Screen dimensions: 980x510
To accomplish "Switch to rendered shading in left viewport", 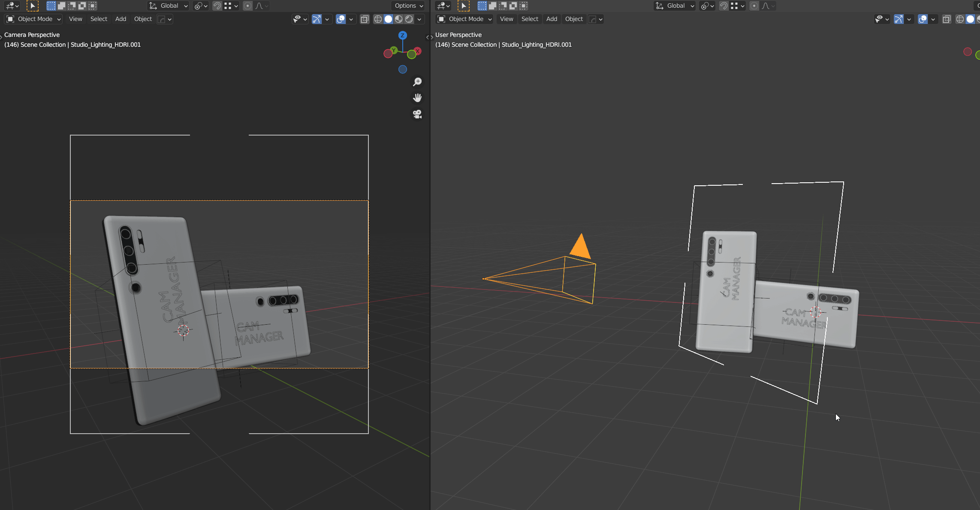I will click(409, 19).
